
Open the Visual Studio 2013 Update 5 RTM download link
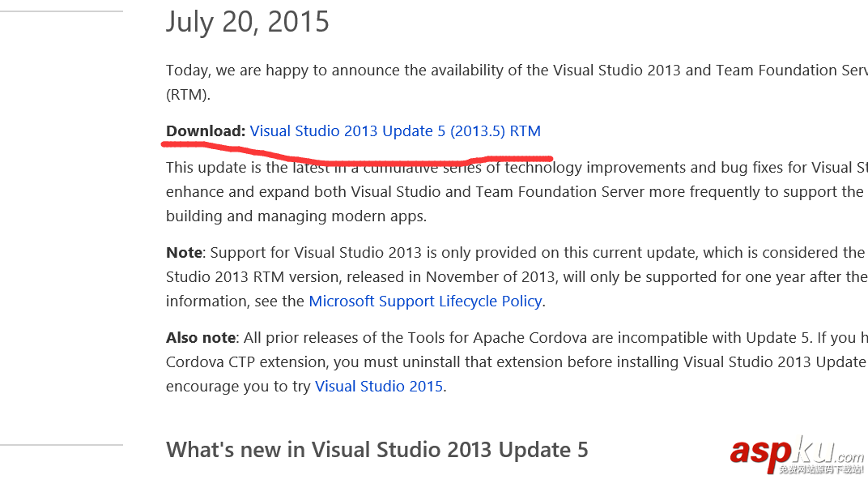[395, 131]
